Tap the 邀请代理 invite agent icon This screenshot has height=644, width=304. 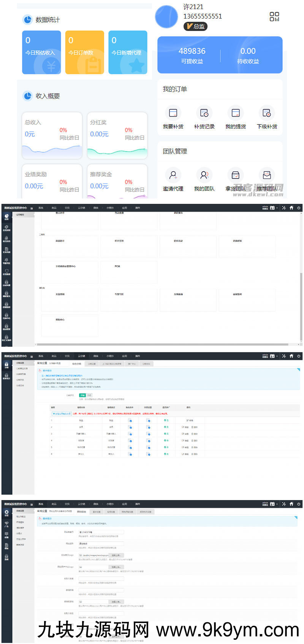point(173,175)
